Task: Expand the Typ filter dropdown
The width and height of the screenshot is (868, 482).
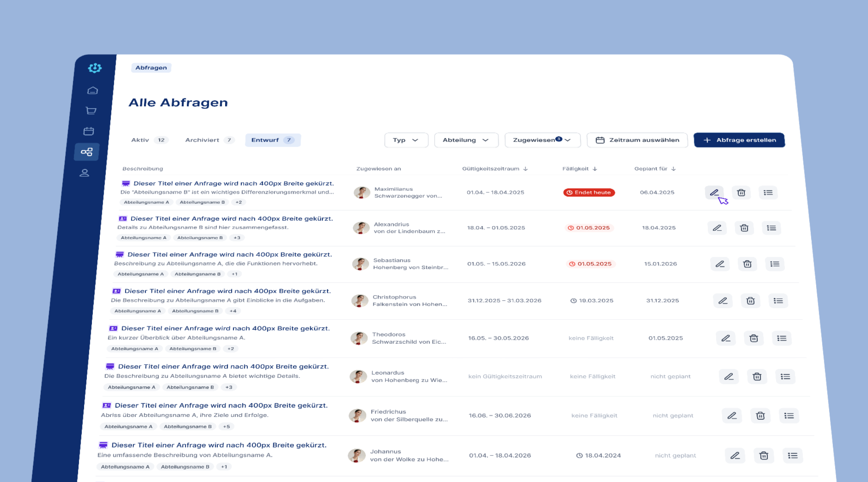Action: click(406, 140)
